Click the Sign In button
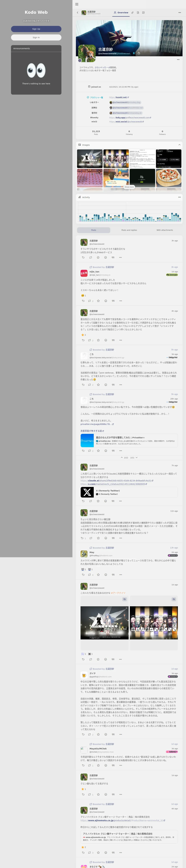 (36, 37)
